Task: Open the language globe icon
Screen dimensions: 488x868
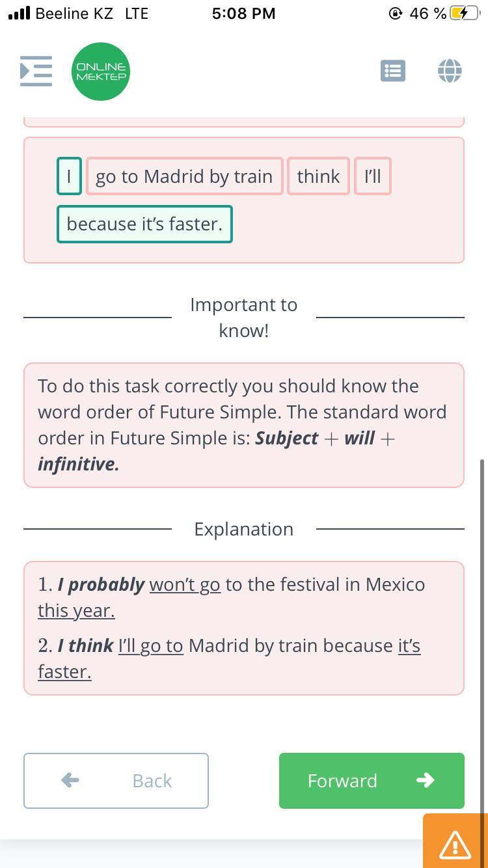Action: pos(450,71)
